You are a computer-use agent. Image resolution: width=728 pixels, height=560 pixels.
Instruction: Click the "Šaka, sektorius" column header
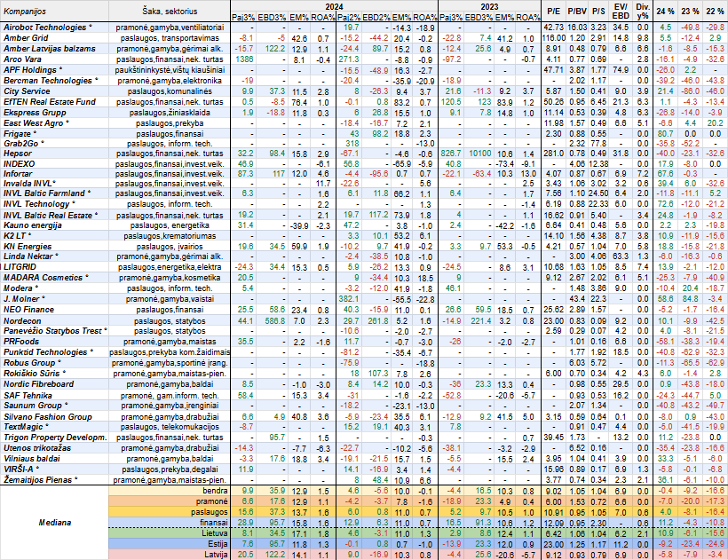[170, 12]
